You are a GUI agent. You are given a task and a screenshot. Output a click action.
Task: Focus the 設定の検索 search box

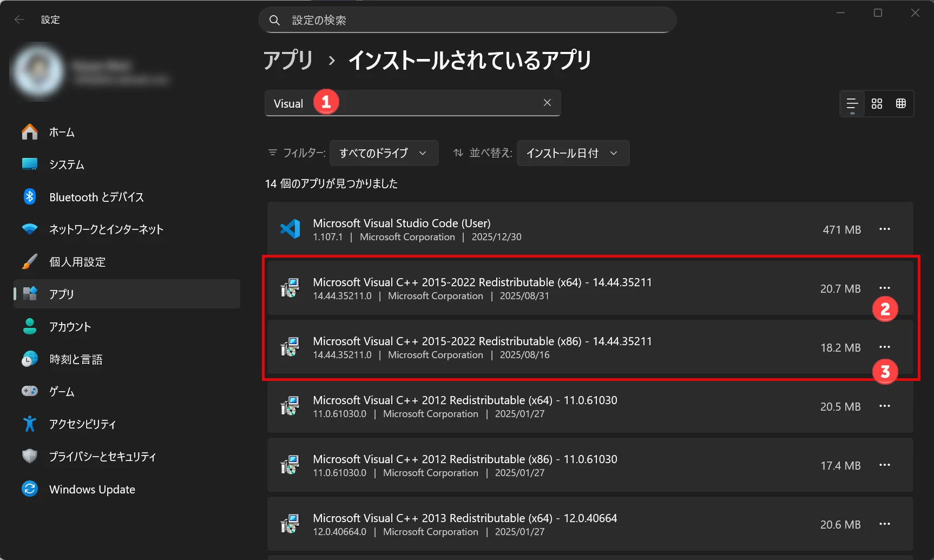coord(468,20)
